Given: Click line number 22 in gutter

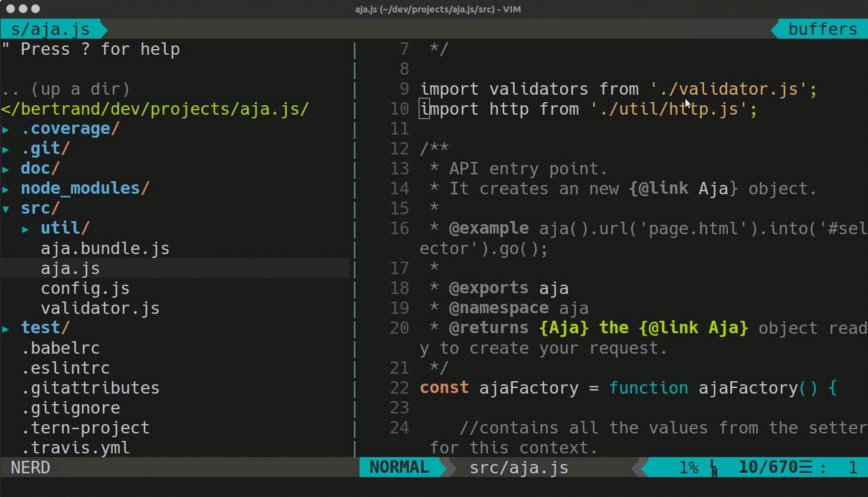Looking at the screenshot, I should (399, 388).
